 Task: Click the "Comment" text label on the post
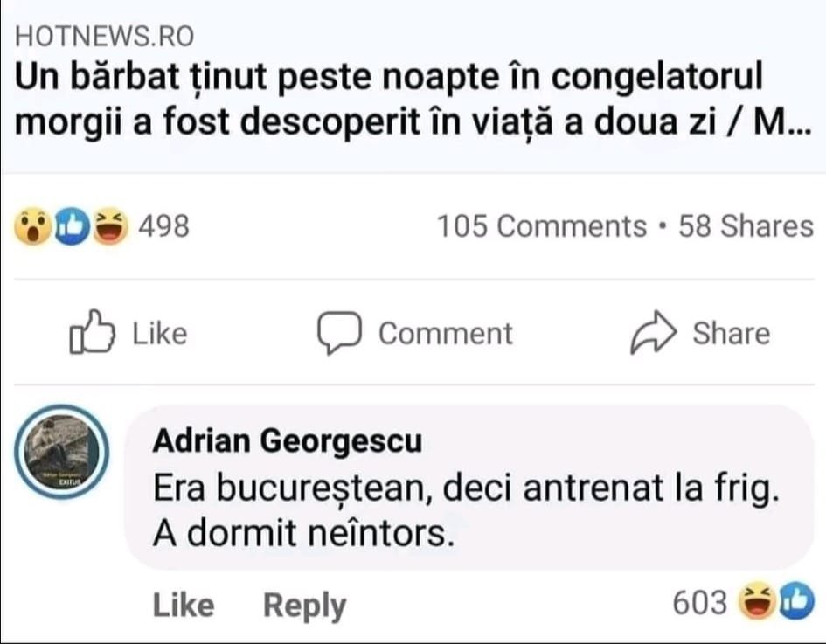[x=445, y=333]
